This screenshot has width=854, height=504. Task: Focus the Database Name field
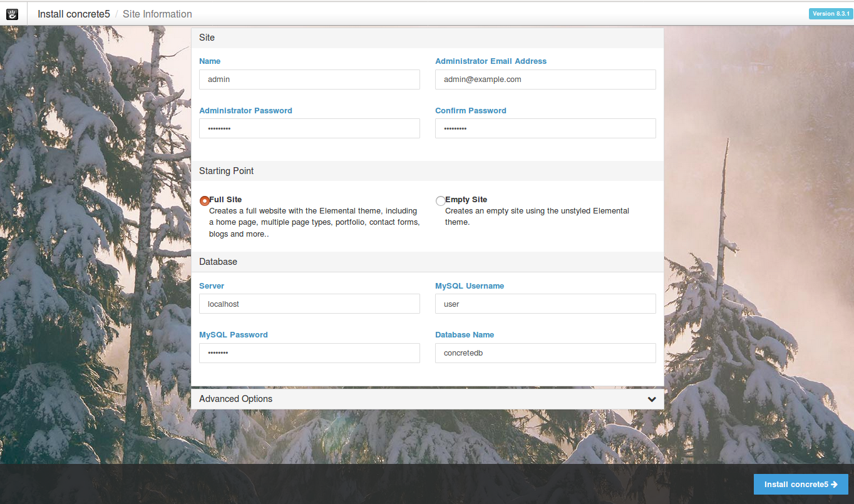(545, 353)
